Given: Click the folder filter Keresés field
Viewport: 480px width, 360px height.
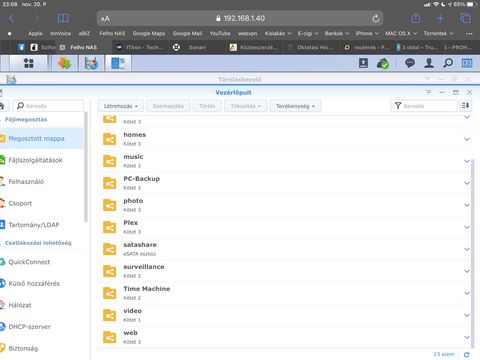Looking at the screenshot, I should 424,106.
